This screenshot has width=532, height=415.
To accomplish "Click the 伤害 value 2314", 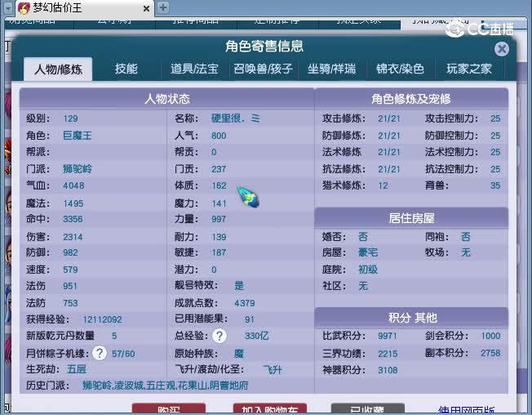I will 73,237.
